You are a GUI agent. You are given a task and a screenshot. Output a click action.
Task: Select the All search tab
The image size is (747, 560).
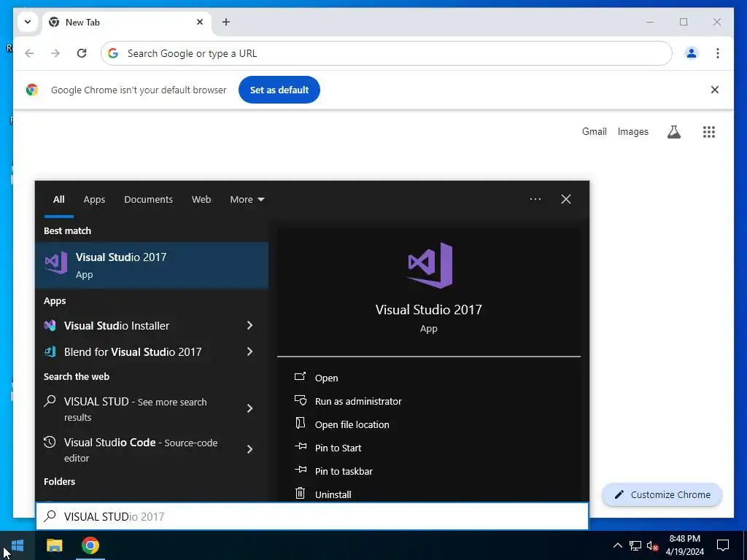(58, 200)
